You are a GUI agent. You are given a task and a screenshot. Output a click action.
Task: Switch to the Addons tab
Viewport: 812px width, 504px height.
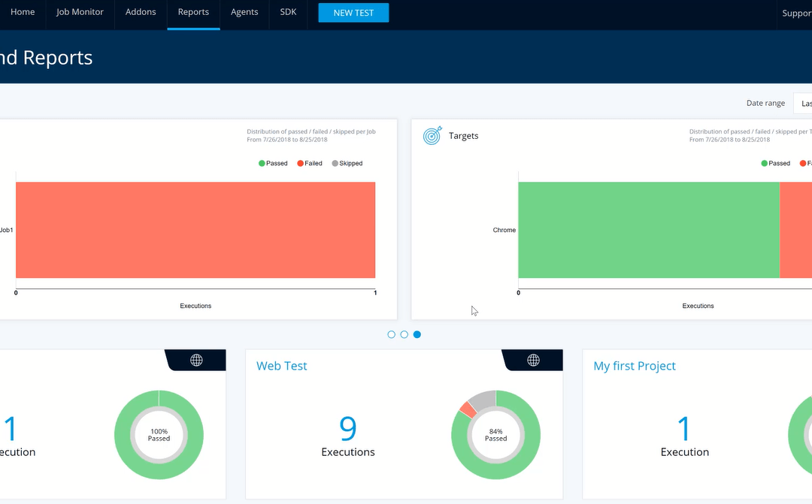(141, 13)
